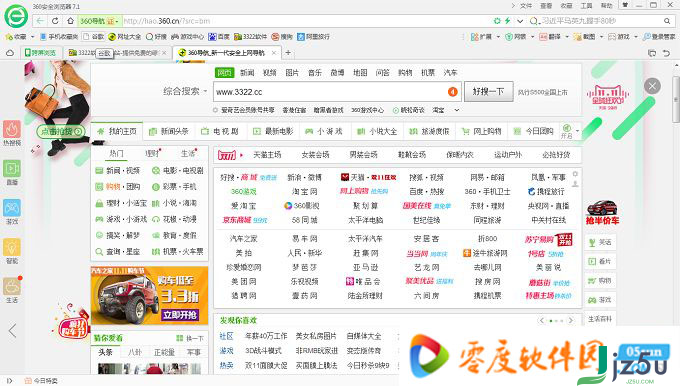Open the 亚马逊 link
The image size is (680, 386).
click(366, 267)
